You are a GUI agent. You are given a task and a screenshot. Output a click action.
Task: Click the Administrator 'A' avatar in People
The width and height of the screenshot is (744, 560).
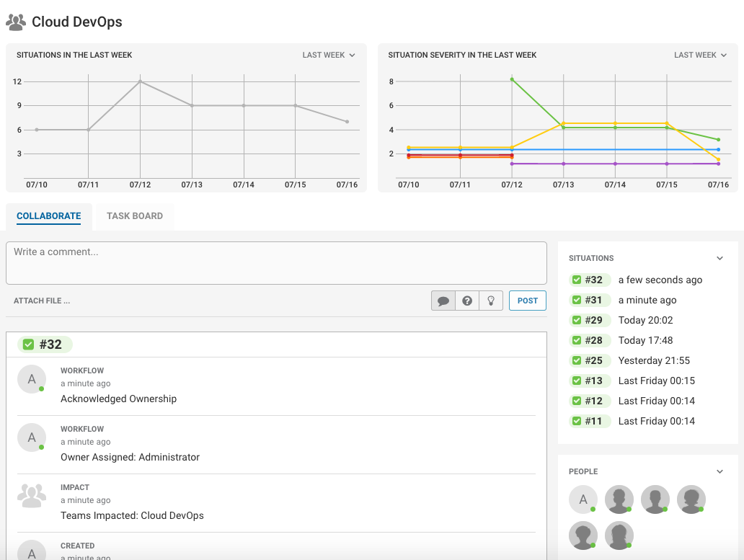583,499
